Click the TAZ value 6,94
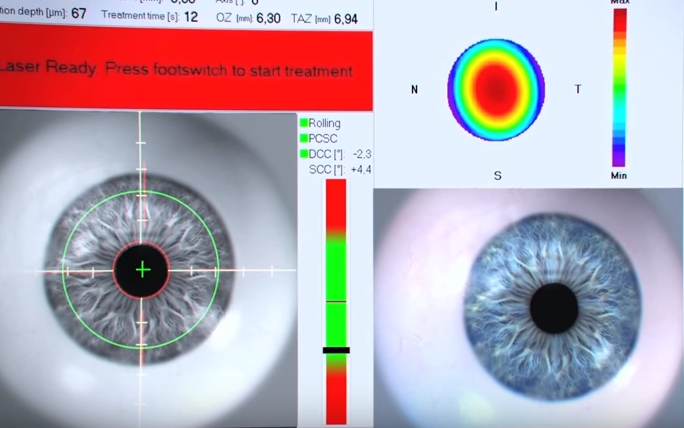The image size is (684, 428). tap(345, 19)
